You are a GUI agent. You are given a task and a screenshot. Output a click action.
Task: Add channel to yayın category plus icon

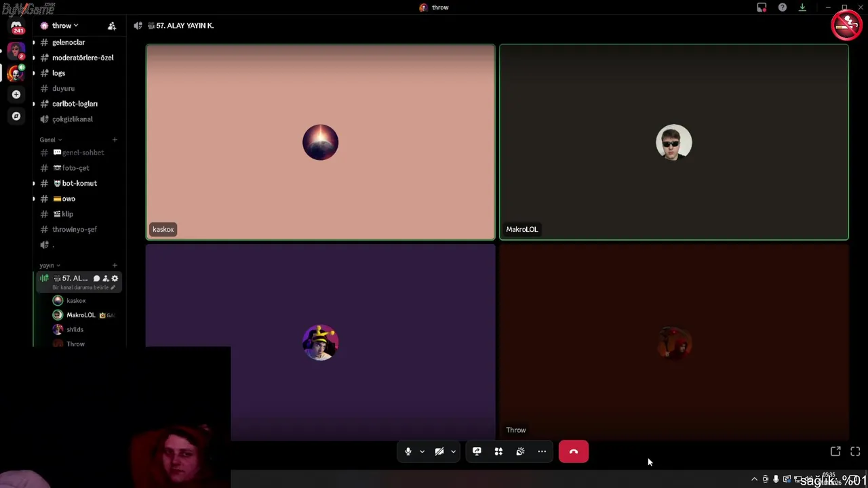[x=115, y=266]
